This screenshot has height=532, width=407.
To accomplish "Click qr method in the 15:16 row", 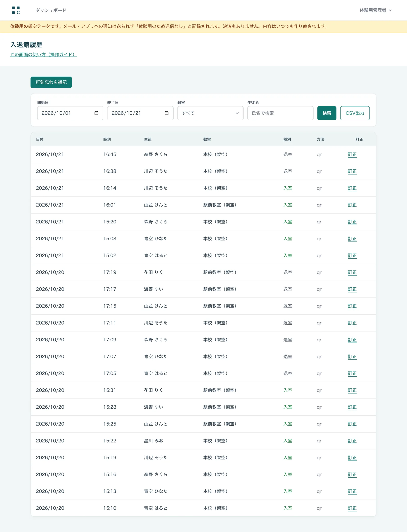I will [319, 474].
